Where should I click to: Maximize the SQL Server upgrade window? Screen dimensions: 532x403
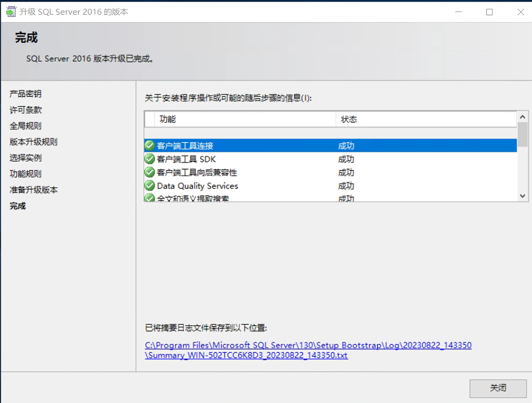pyautogui.click(x=489, y=12)
